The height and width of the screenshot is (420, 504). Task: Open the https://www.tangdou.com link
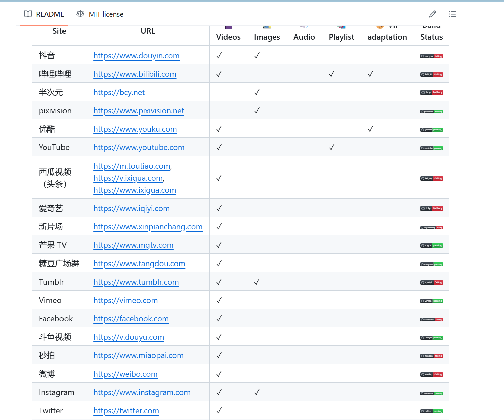click(x=139, y=264)
